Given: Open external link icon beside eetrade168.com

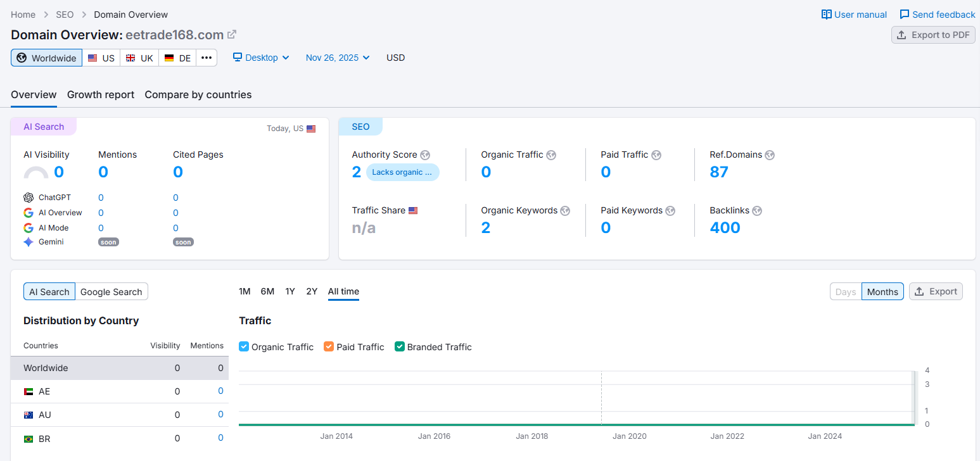Looking at the screenshot, I should (232, 34).
